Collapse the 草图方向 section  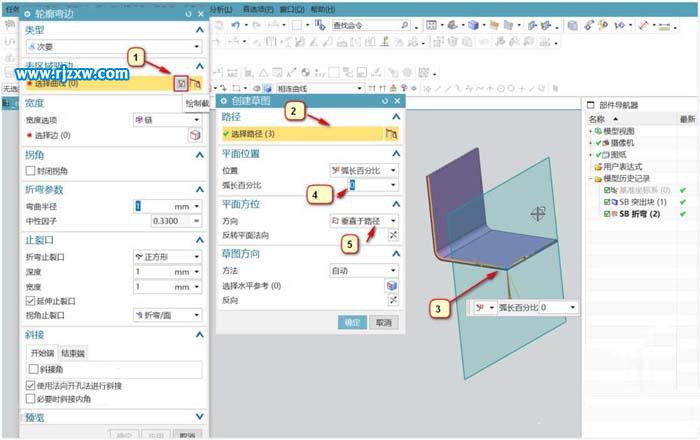[x=396, y=253]
